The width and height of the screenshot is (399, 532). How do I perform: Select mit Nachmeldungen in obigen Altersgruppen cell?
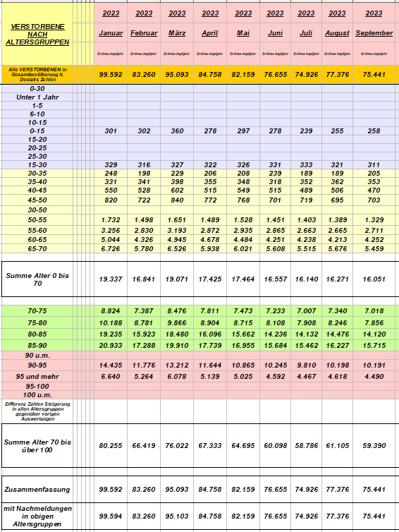[x=37, y=516]
